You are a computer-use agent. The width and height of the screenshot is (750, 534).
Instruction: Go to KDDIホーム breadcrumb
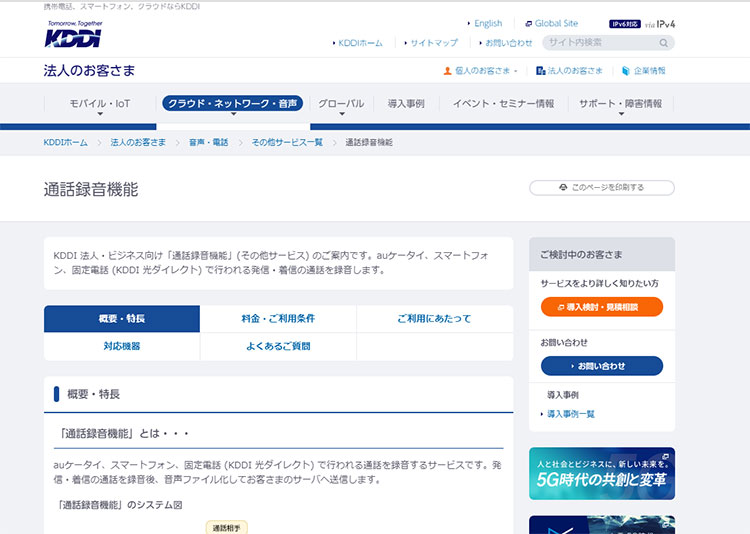tap(66, 143)
